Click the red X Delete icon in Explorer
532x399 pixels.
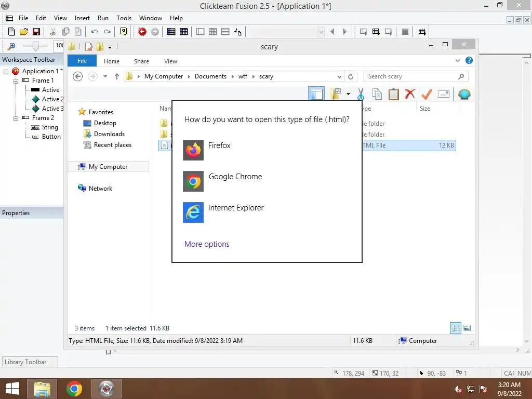410,94
